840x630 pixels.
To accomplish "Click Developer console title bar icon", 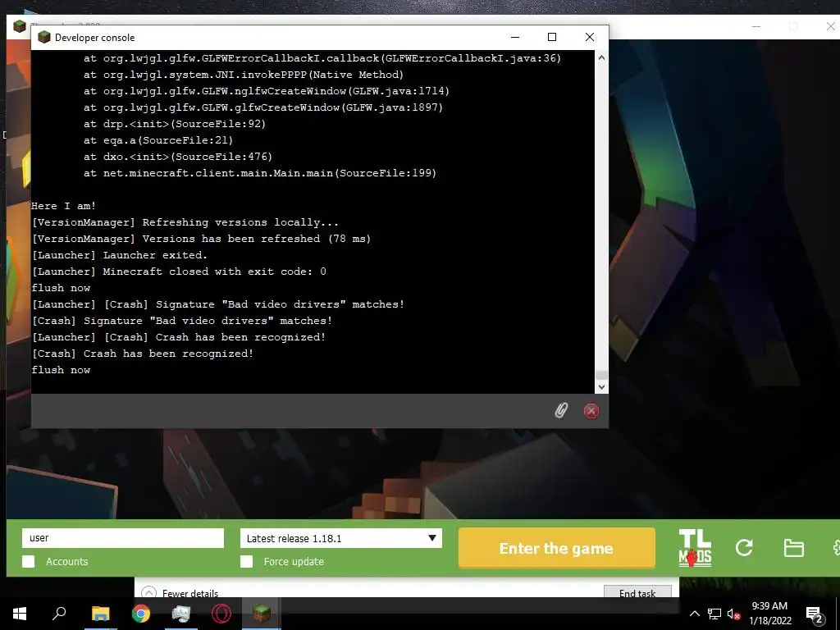I will click(44, 37).
